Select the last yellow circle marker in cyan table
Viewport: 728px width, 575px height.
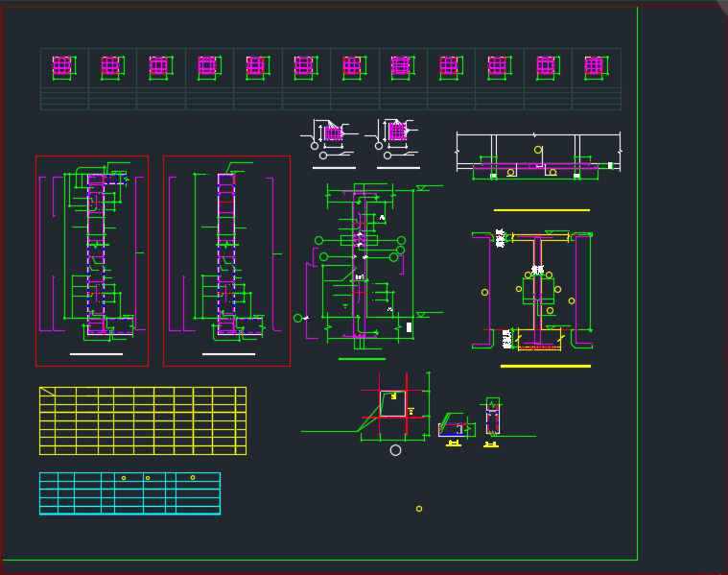tap(193, 477)
